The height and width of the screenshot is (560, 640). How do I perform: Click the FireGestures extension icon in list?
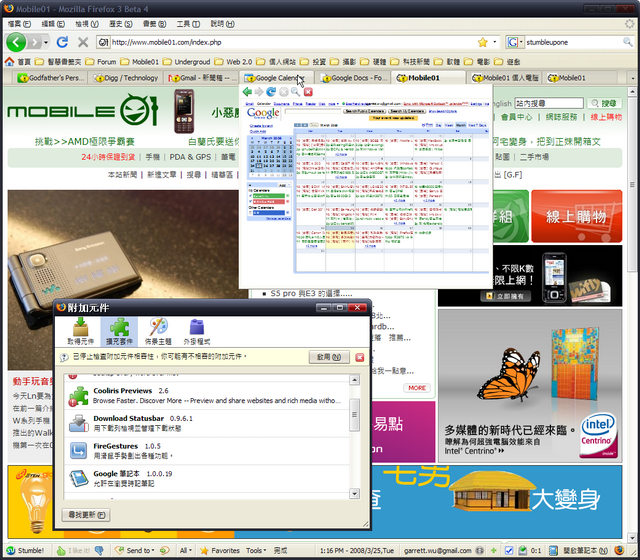click(78, 451)
